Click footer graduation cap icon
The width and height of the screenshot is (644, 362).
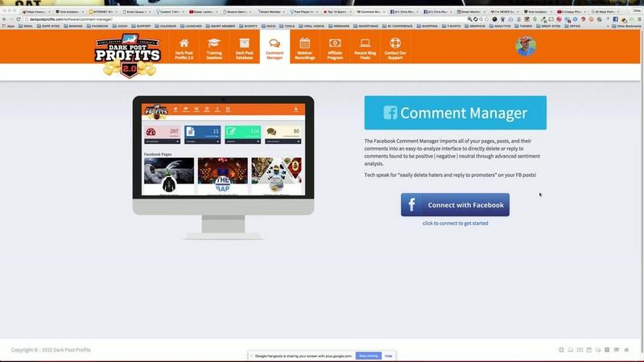[617, 350]
